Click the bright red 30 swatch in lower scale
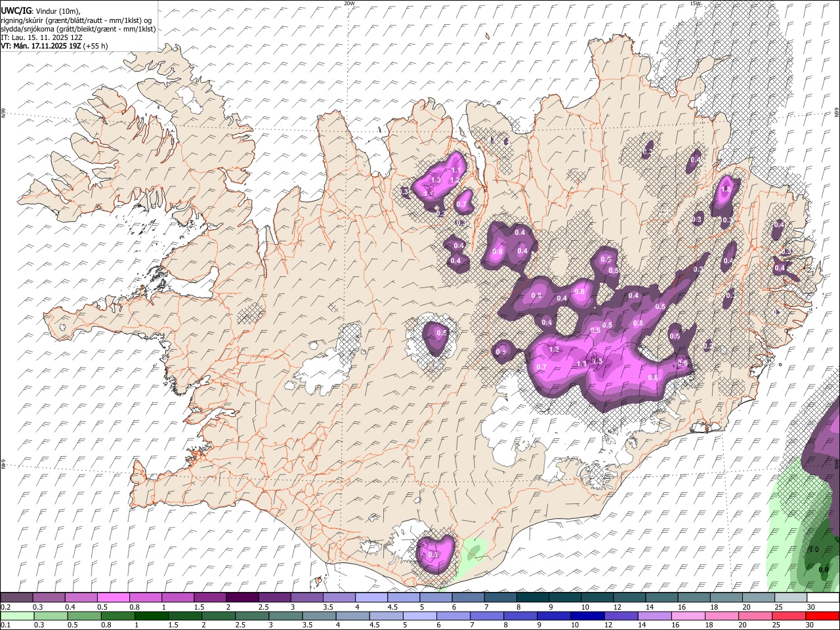840x630 pixels. click(822, 616)
